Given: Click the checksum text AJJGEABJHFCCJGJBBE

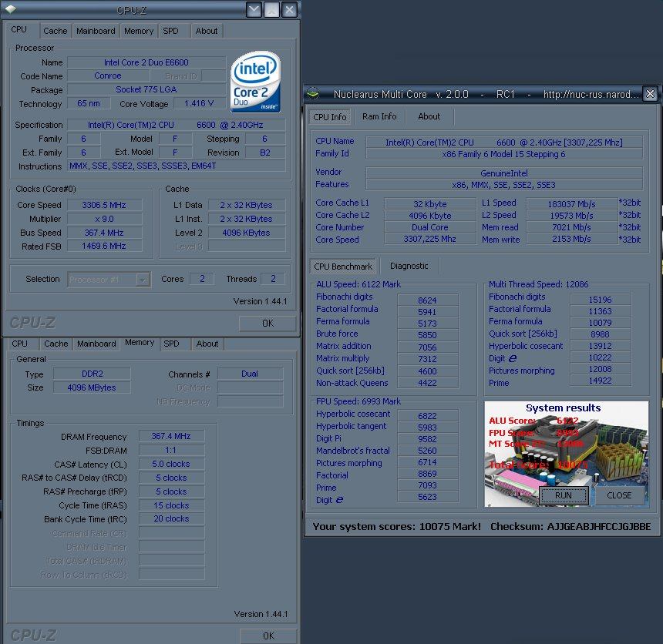Looking at the screenshot, I should click(x=599, y=527).
